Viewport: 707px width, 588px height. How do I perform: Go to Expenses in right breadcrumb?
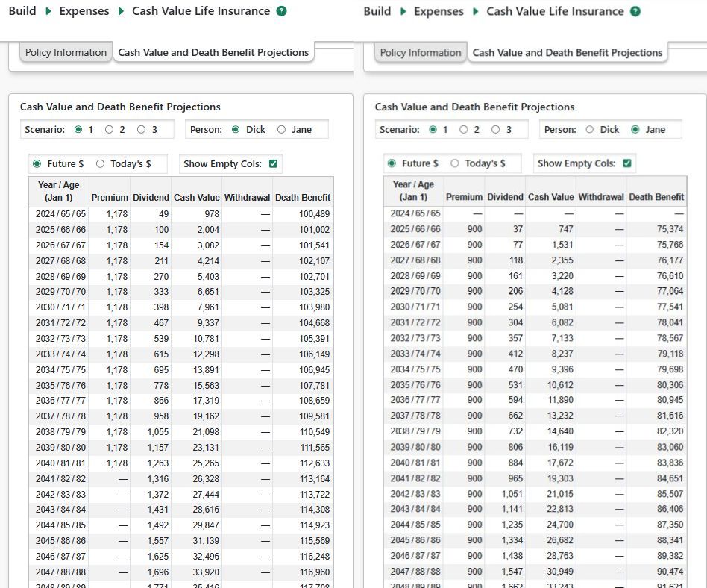(x=439, y=12)
